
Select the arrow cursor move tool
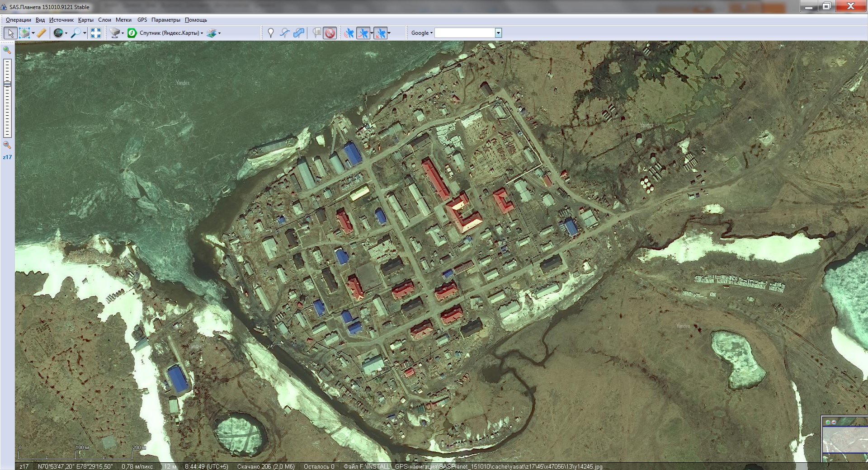click(10, 33)
